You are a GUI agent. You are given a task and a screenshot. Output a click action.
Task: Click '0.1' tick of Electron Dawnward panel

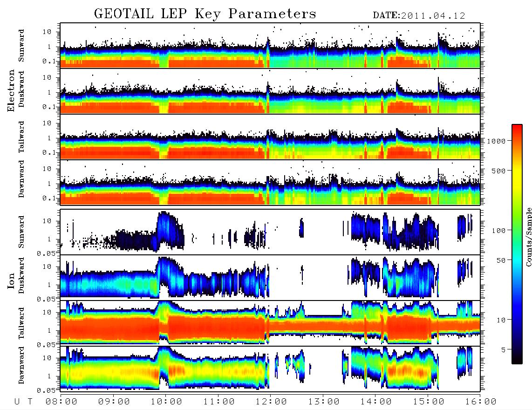click(50, 198)
